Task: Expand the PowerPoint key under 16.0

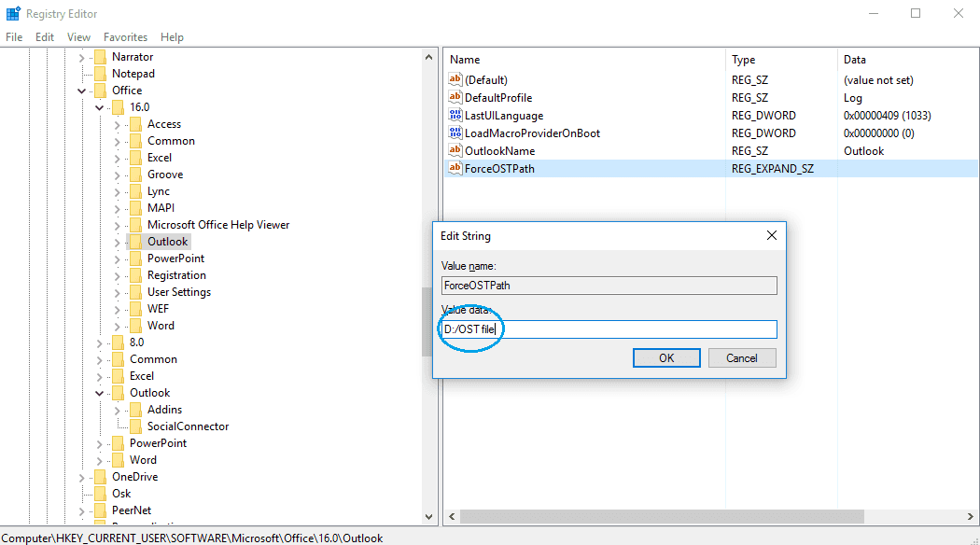Action: 117,259
